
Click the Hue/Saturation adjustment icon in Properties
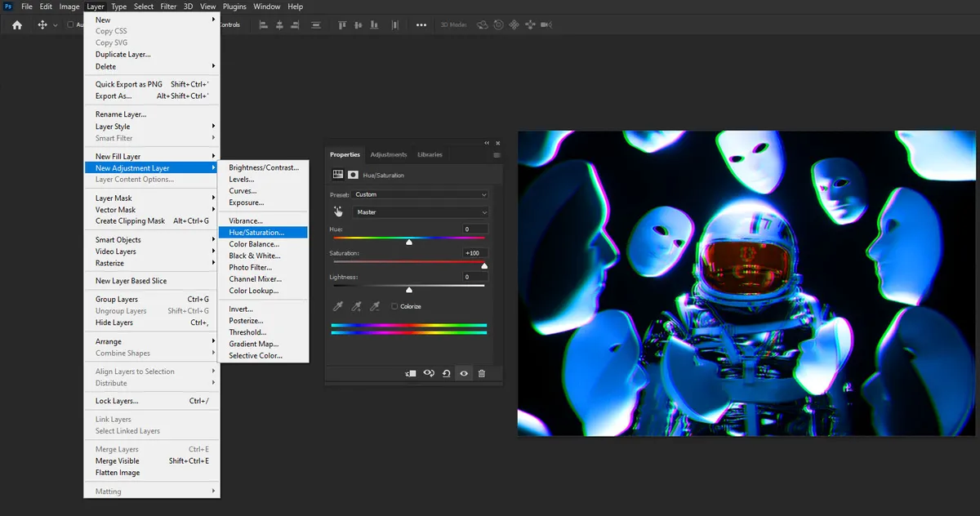coord(337,175)
